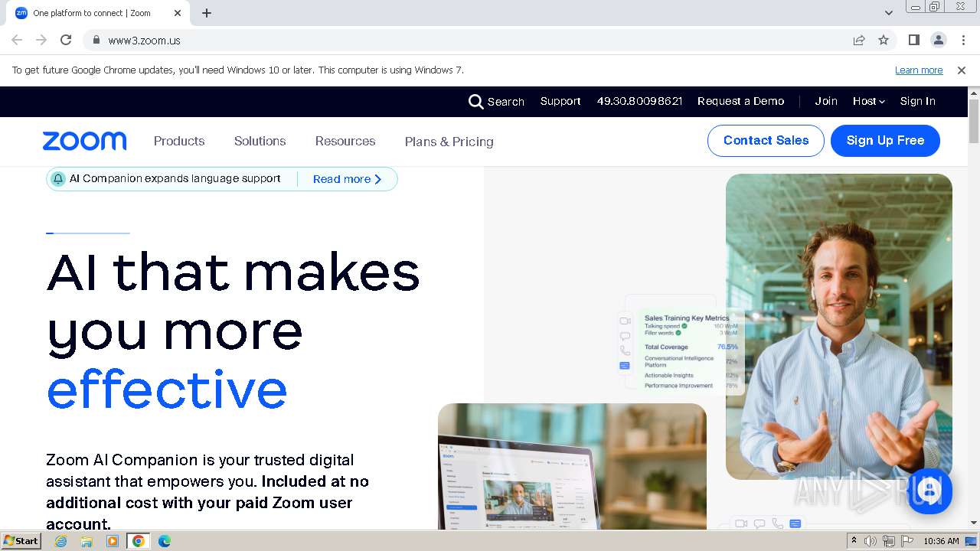
Task: Click the man in blue shirt image
Action: click(839, 327)
